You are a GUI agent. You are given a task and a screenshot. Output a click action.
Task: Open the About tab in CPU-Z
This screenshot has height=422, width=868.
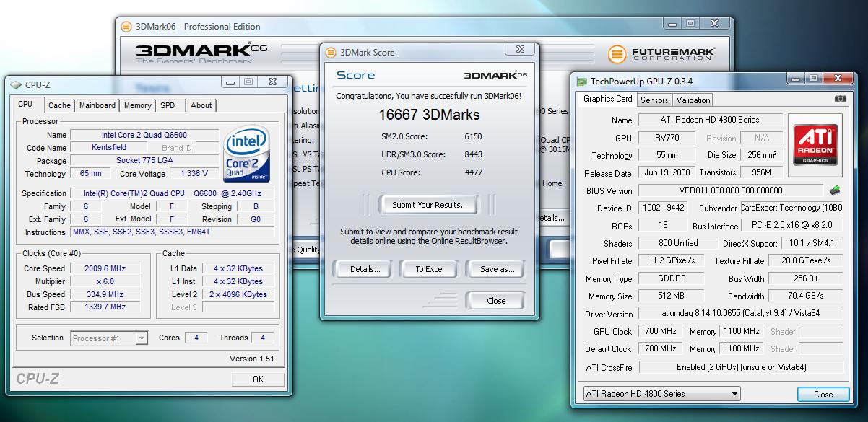pos(201,105)
